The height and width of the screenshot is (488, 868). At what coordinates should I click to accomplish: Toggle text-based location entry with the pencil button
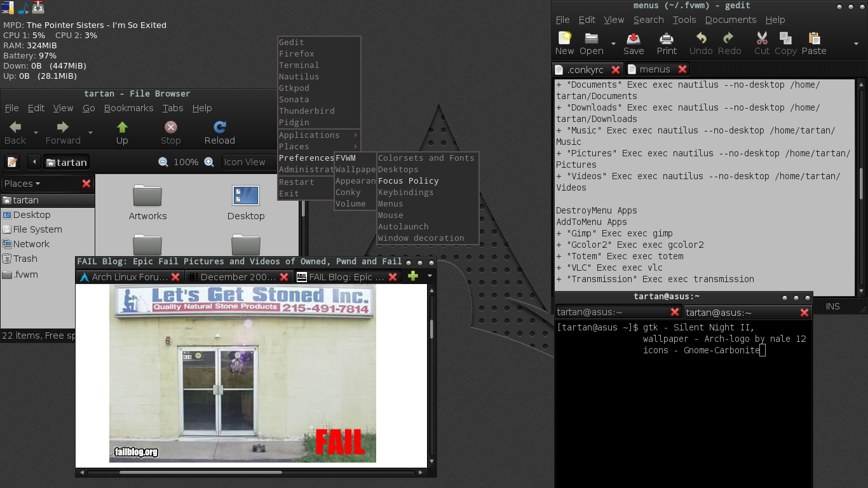tap(13, 162)
